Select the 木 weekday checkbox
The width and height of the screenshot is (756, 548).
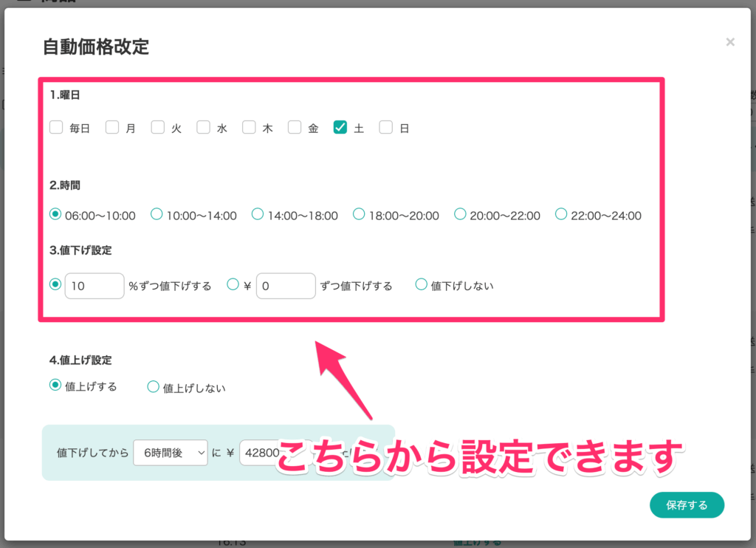(249, 127)
